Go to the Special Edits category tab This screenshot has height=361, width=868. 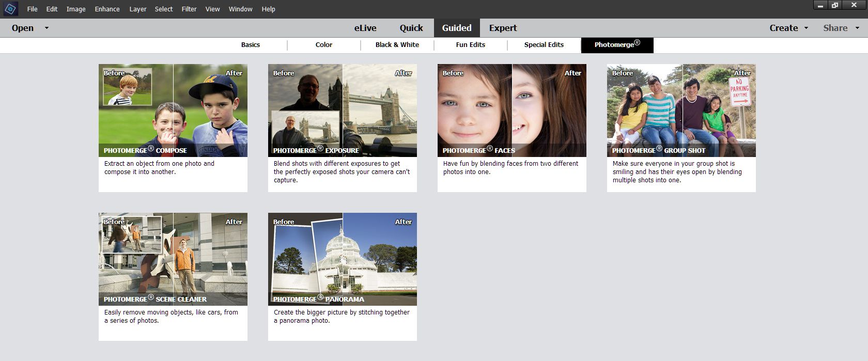[544, 45]
